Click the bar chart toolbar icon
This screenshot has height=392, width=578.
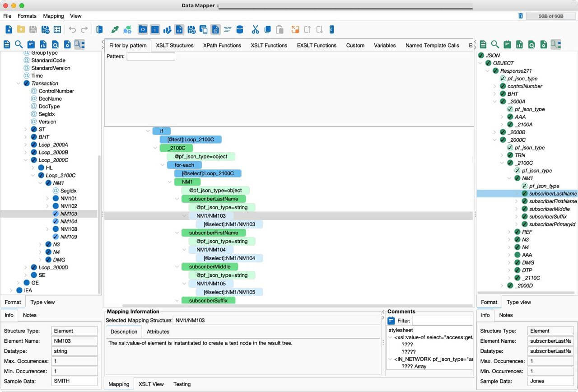coord(167,29)
